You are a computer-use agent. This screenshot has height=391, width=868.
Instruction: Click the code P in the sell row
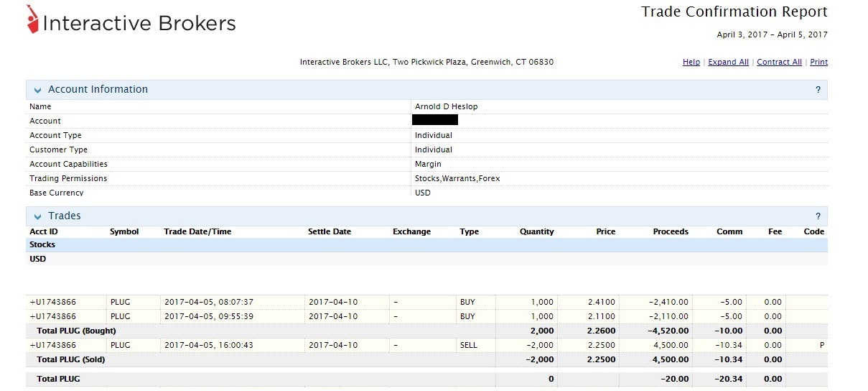tap(821, 345)
